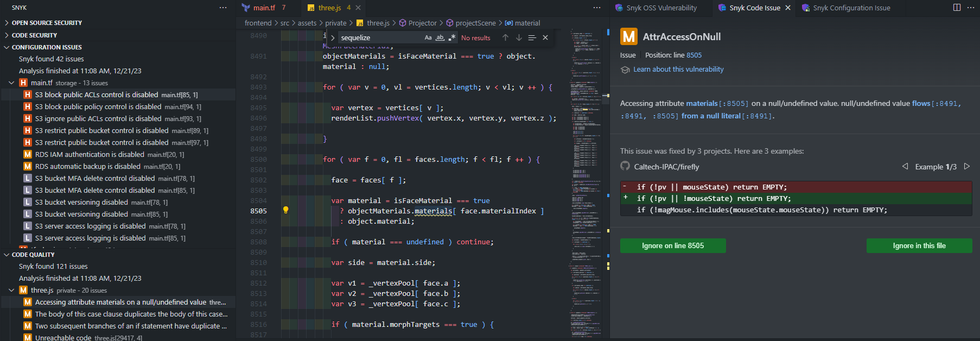980x341 pixels.
Task: Open Learn about this vulnerability link
Action: pos(678,70)
